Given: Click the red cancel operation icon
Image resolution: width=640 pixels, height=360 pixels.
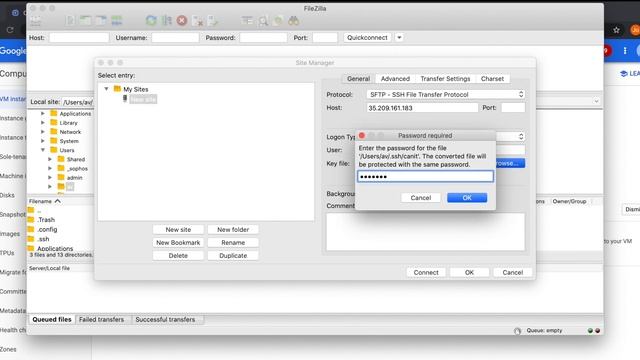Looking at the screenshot, I should (x=182, y=20).
